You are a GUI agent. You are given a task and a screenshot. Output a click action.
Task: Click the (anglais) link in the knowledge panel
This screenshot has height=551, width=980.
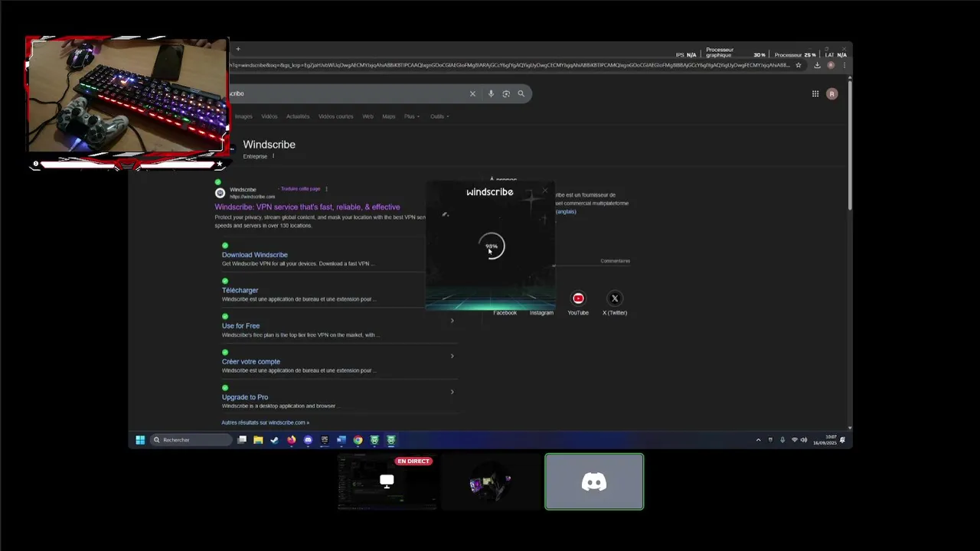[x=566, y=211]
